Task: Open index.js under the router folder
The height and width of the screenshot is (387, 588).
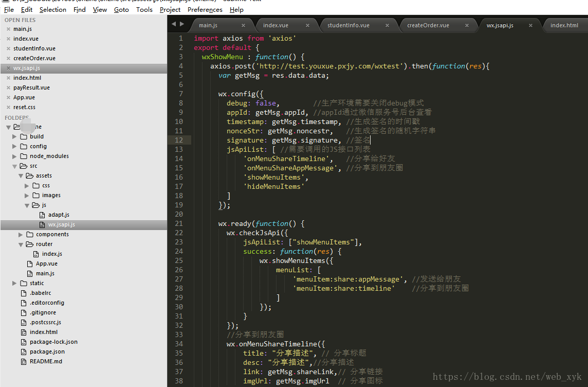Action: pos(52,254)
